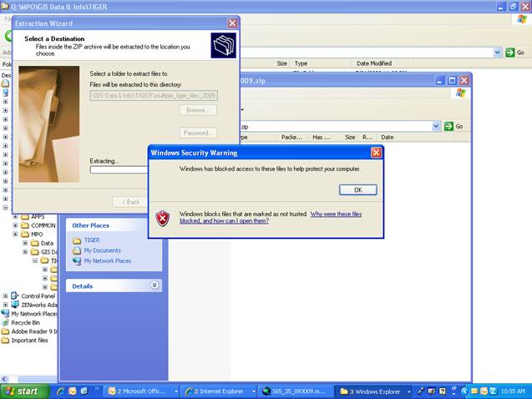This screenshot has height=399, width=532.
Task: Click the ZENworks icon in the tree
Action: 15,305
